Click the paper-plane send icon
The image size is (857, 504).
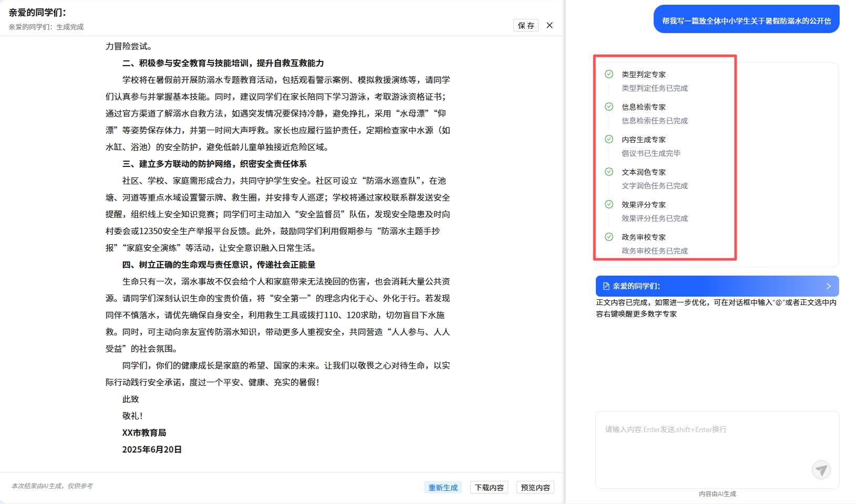[x=821, y=469]
